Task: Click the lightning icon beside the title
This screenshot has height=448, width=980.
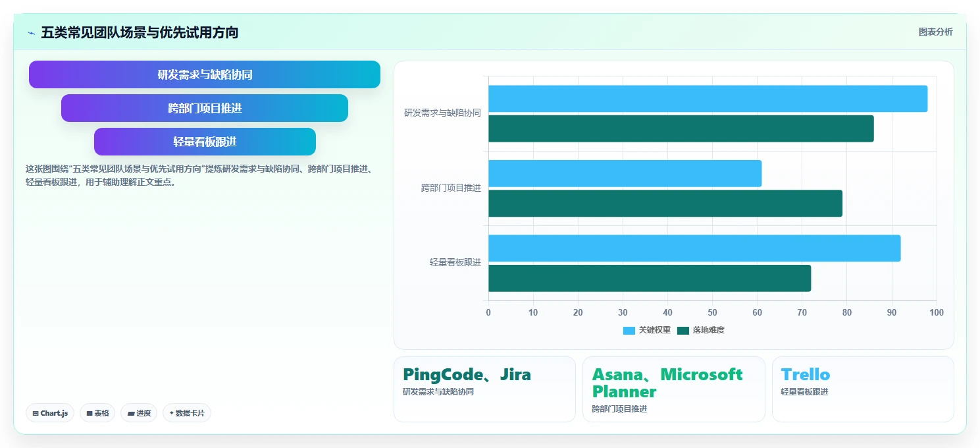Action: click(31, 33)
